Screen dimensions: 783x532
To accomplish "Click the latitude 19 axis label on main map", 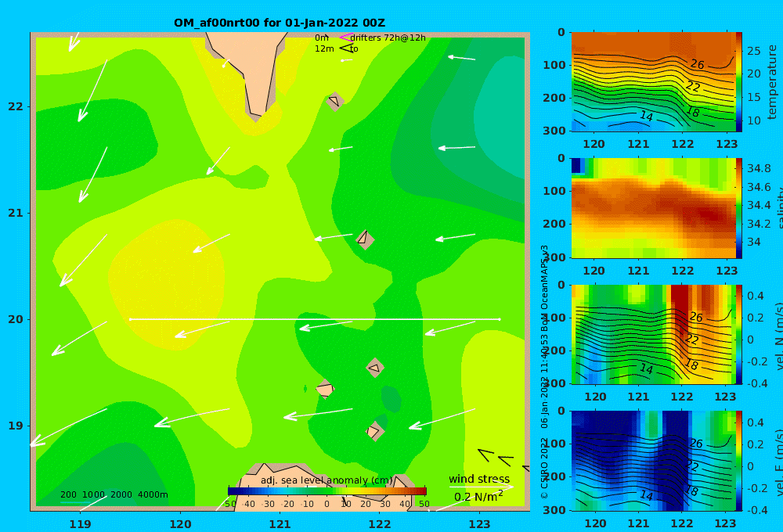I will point(16,426).
